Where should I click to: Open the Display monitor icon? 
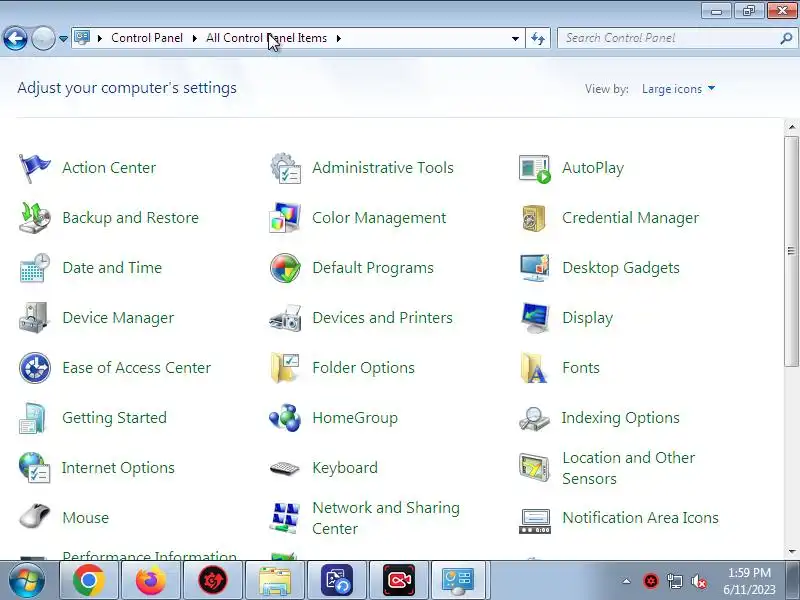click(535, 318)
